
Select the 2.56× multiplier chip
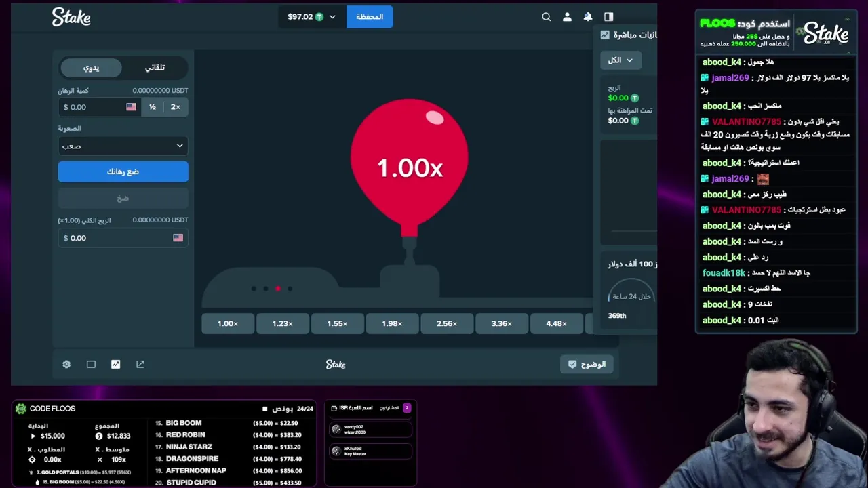[447, 323]
